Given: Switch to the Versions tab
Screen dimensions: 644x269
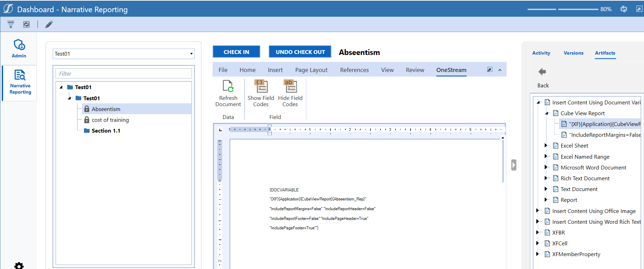Looking at the screenshot, I should tap(573, 53).
